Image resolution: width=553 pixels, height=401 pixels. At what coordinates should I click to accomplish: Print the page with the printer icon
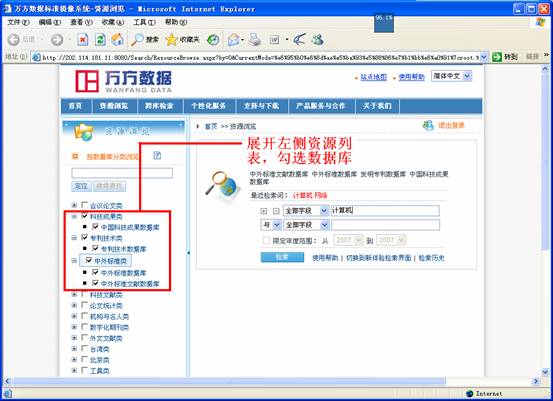click(254, 40)
